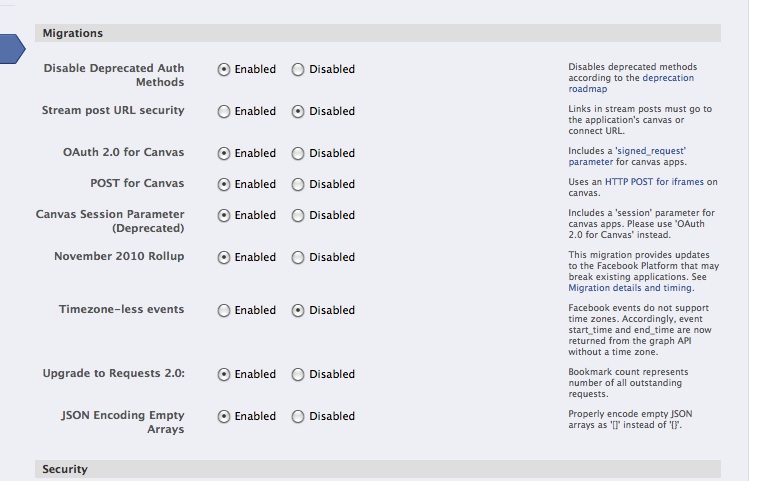This screenshot has width=759, height=481.
Task: Select Disabled for Timezone-less events
Action: [x=298, y=311]
